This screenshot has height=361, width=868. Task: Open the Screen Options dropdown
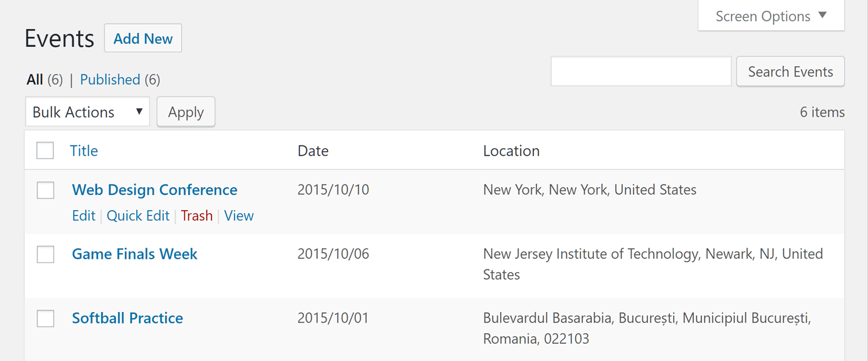pos(770,16)
